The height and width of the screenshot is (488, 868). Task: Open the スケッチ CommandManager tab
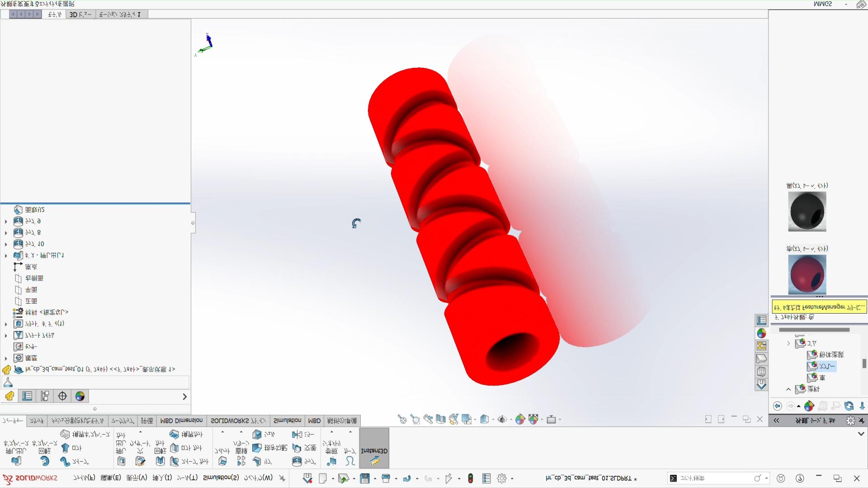(x=37, y=421)
